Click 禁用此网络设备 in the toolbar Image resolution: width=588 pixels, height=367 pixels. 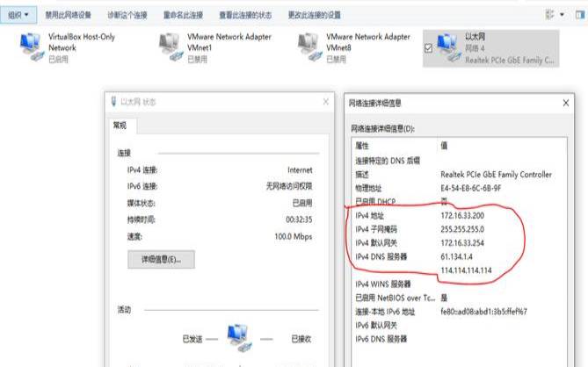click(69, 15)
